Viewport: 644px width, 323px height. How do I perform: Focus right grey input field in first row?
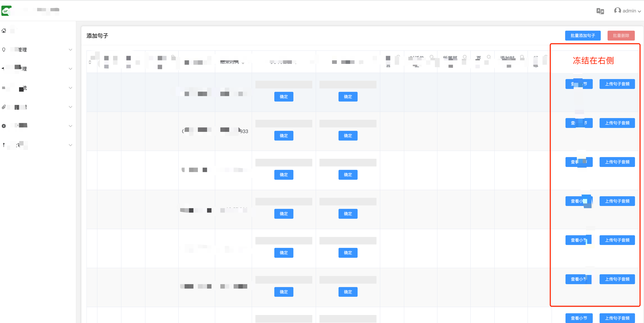click(x=348, y=84)
